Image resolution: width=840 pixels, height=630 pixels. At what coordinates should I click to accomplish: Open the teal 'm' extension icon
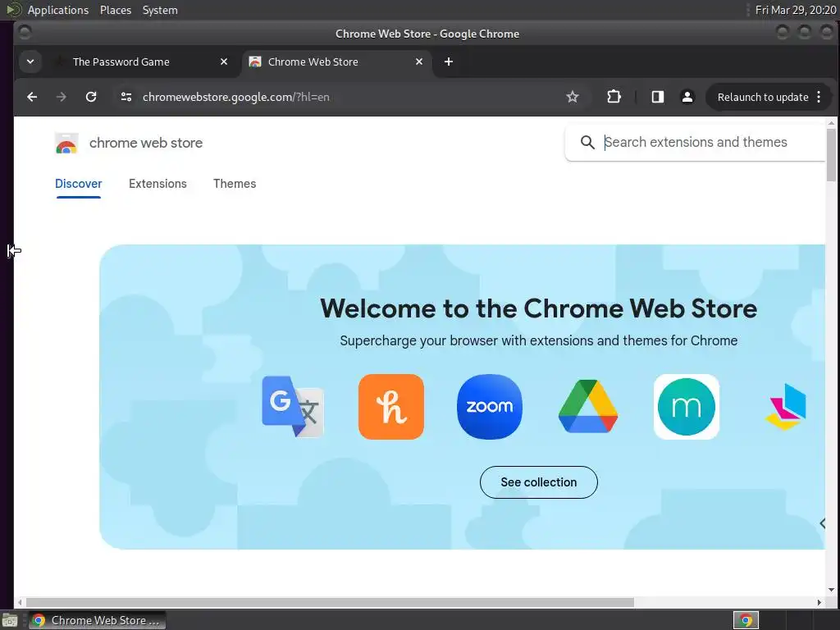tap(687, 407)
